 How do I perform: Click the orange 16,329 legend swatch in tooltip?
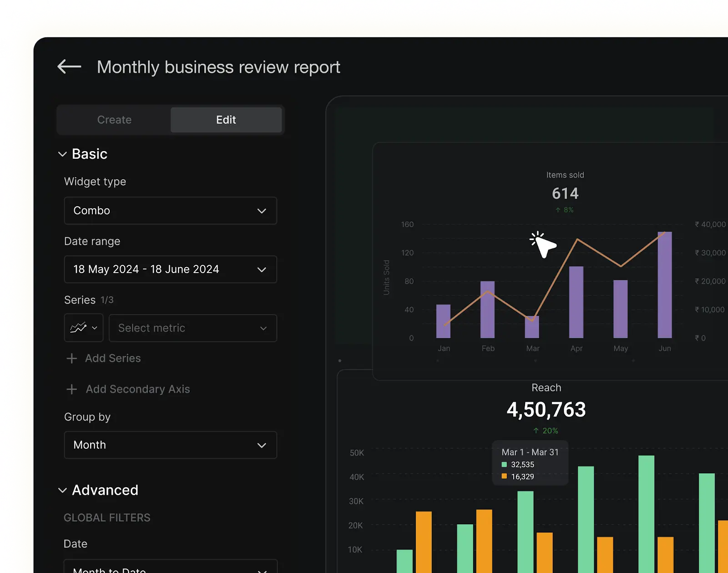click(504, 477)
